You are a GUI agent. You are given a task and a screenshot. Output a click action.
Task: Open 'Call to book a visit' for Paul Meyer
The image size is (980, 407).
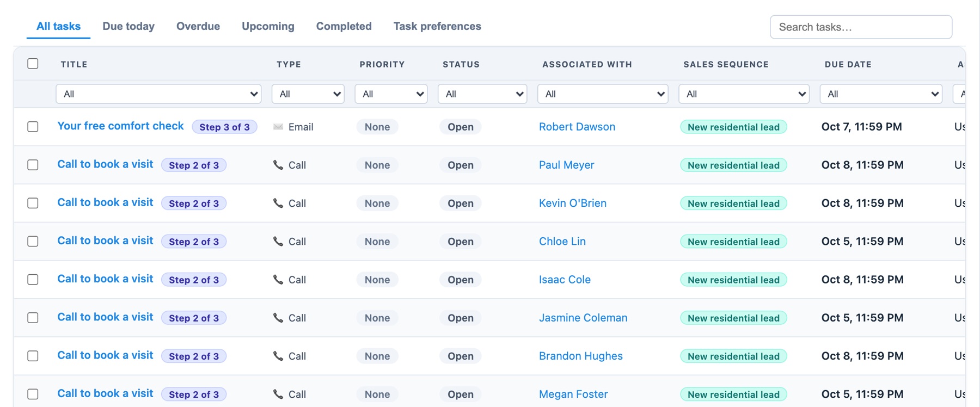(x=106, y=164)
